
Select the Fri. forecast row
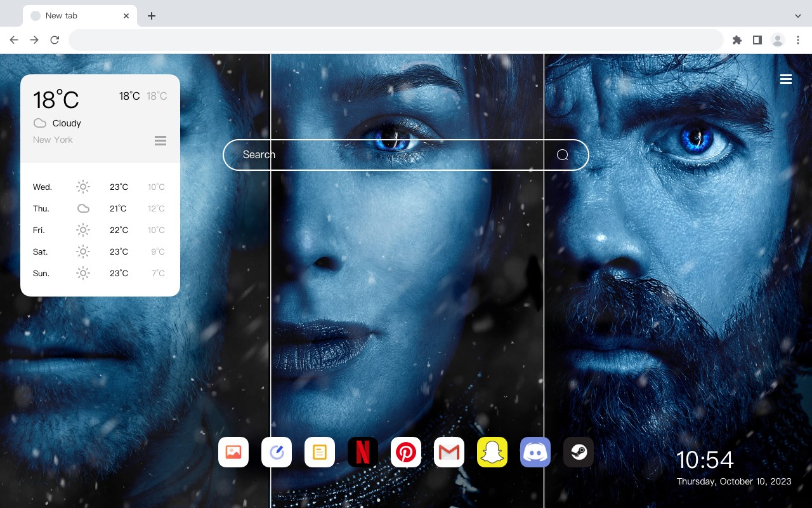tap(100, 230)
